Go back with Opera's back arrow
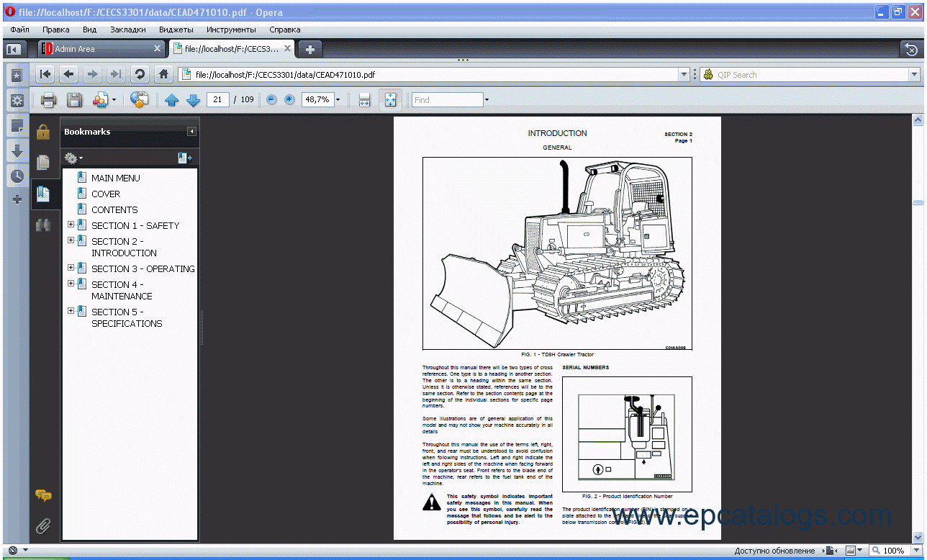Screen dimensions: 927x560 pos(69,74)
